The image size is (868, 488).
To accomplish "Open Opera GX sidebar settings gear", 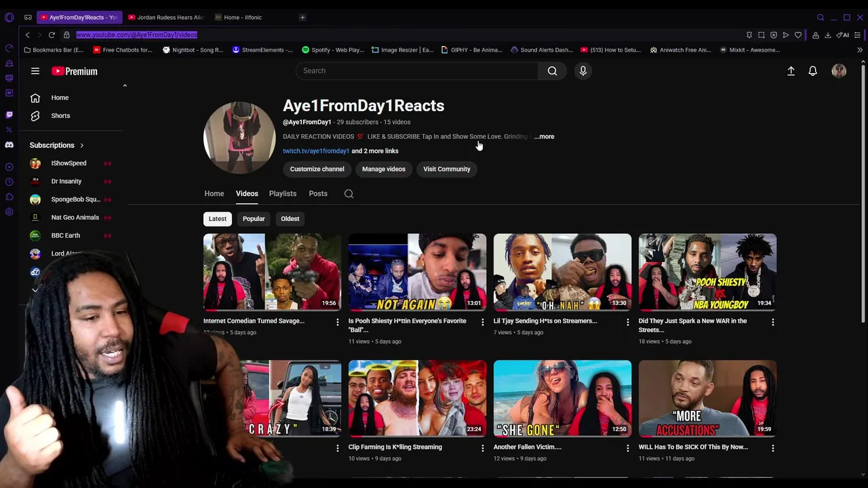I will point(9,211).
